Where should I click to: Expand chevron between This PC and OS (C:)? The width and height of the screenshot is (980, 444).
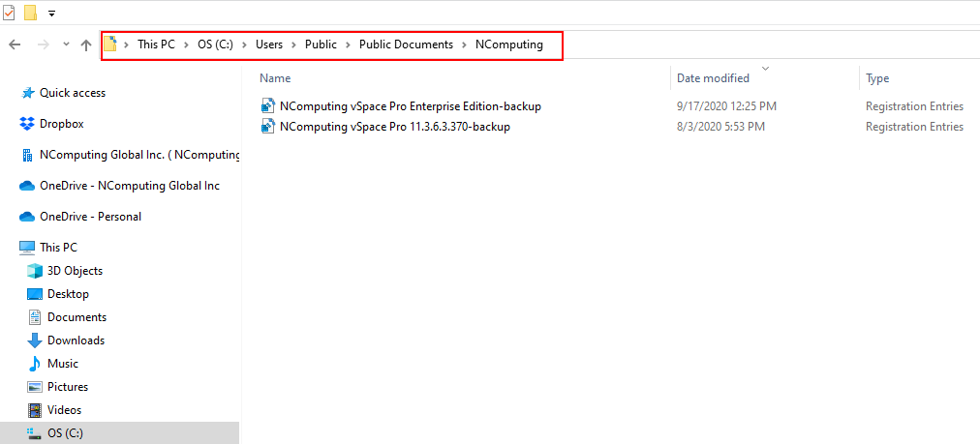coord(187,44)
